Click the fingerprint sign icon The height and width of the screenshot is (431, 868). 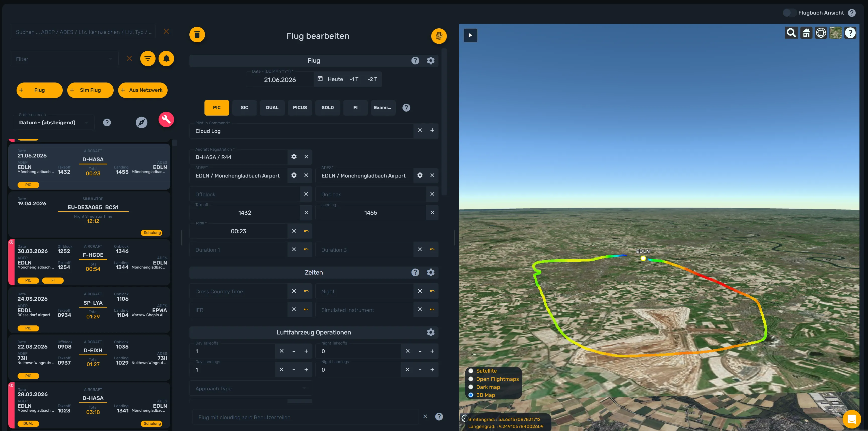[x=439, y=36]
